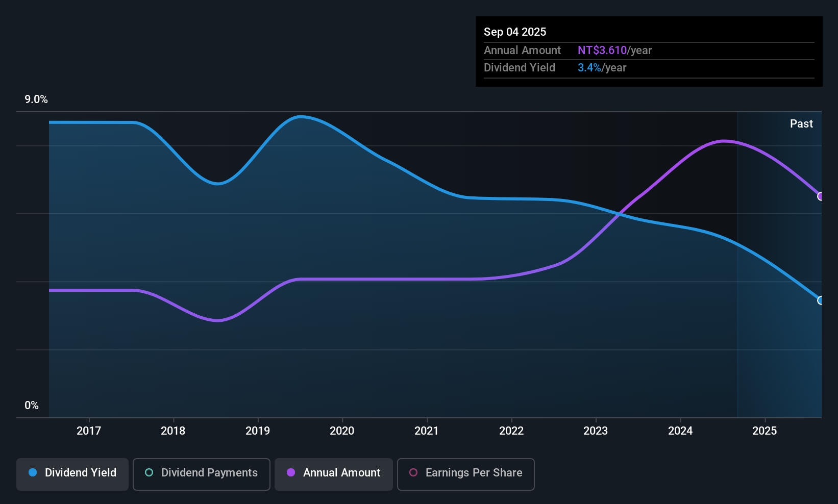Click the Dividend Payments legend button
Viewport: 838px width, 504px height.
(201, 473)
